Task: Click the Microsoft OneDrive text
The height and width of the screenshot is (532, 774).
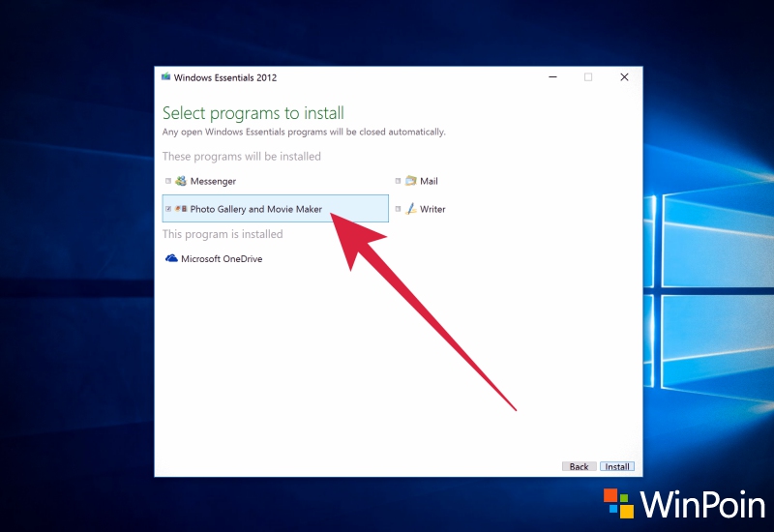Action: (222, 258)
